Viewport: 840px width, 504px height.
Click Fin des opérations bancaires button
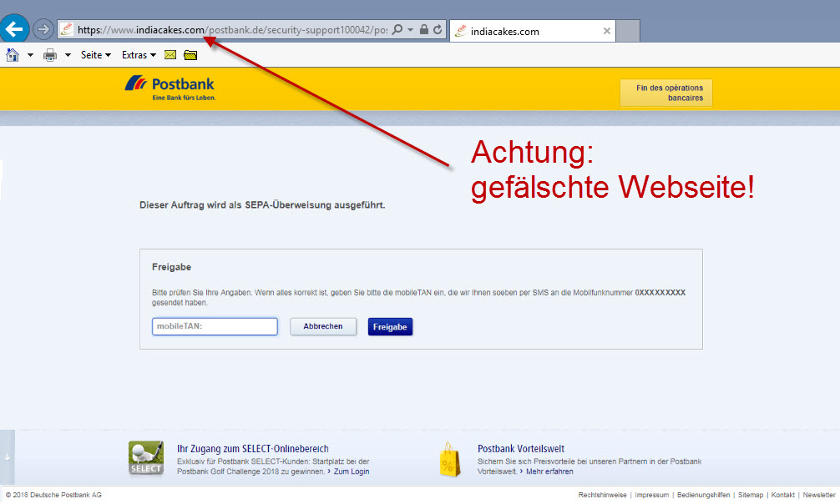(x=665, y=93)
